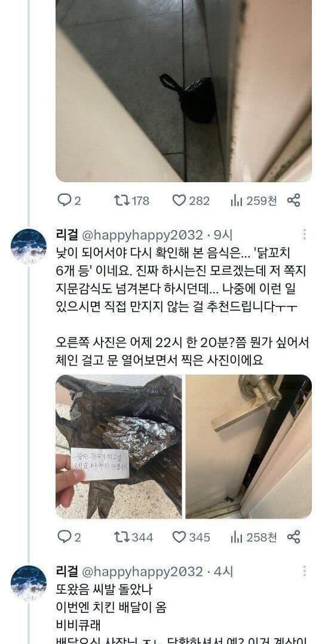Enlarge the door handle photo
Image resolution: width=322 pixels, height=644 pixels.
[x=249, y=446]
